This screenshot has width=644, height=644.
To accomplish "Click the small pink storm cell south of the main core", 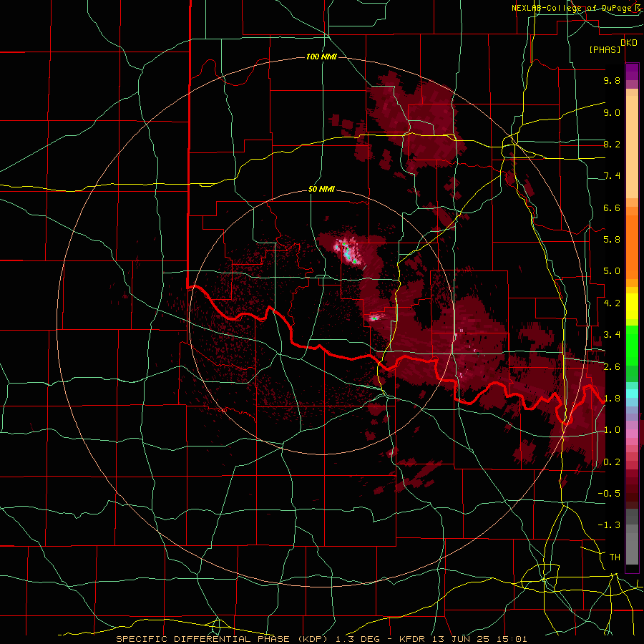I will (x=374, y=317).
